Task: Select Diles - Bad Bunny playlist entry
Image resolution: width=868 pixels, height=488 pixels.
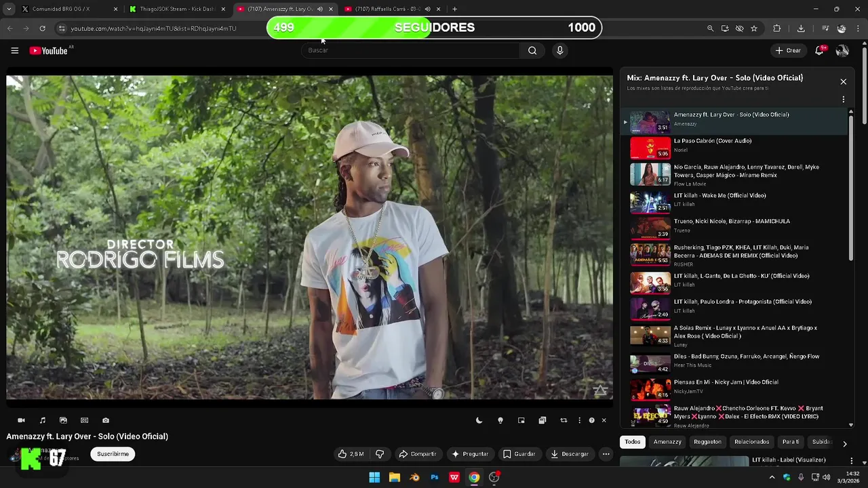Action: tap(734, 363)
